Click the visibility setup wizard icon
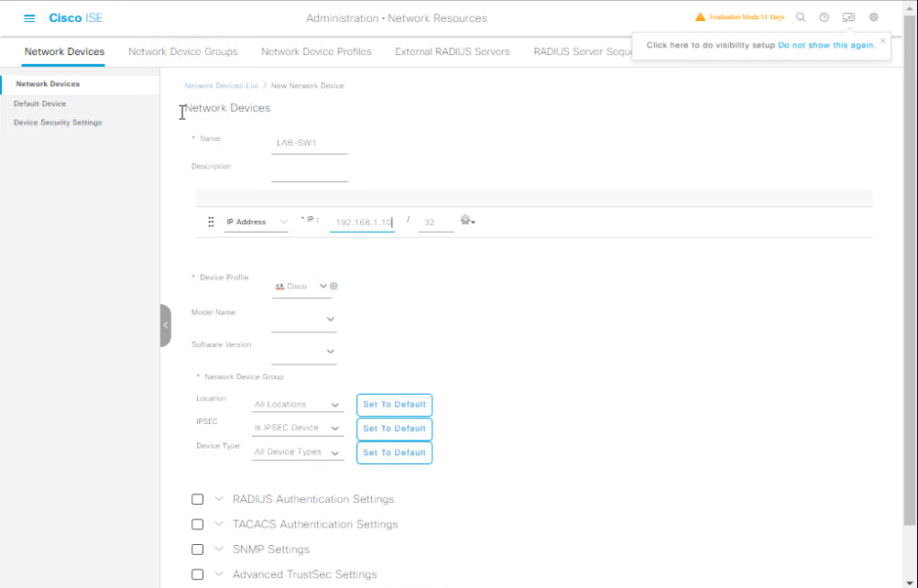 pyautogui.click(x=848, y=17)
